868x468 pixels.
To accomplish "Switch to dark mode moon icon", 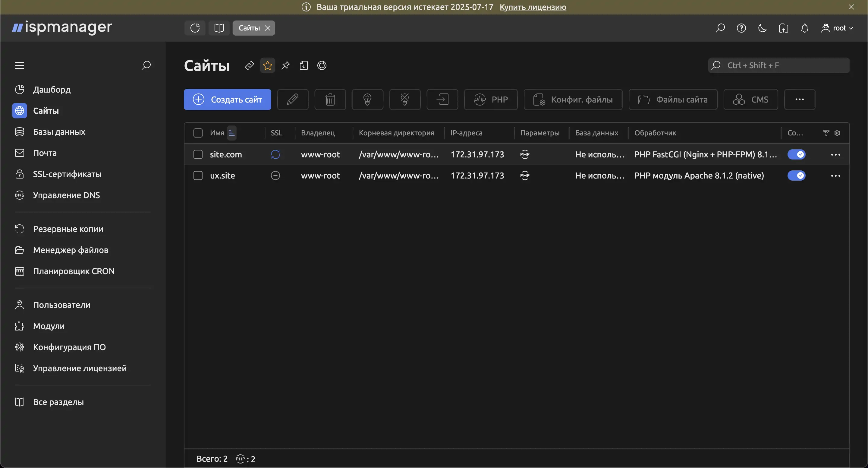I will 762,28.
